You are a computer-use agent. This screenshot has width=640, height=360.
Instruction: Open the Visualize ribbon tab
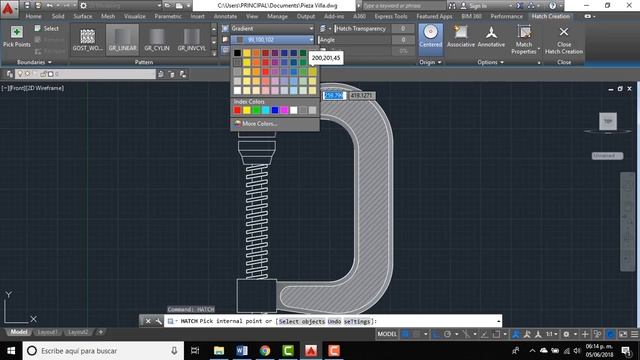pos(135,16)
